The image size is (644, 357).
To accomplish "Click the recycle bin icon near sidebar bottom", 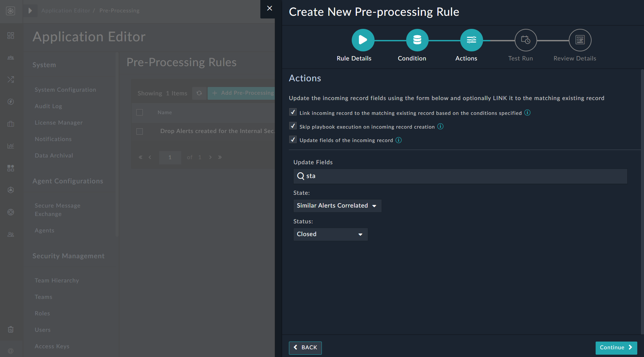I will [x=10, y=329].
